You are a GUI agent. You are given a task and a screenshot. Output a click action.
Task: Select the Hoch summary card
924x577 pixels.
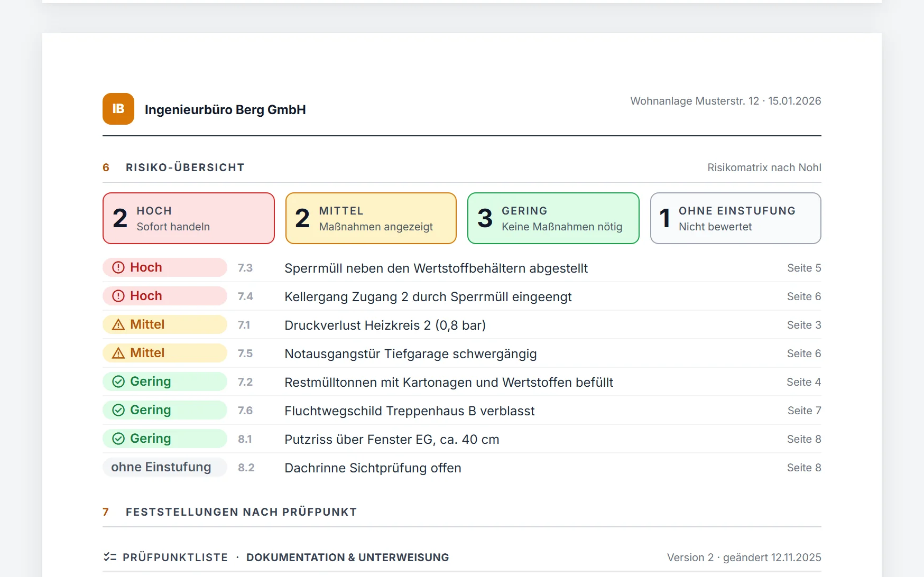189,218
